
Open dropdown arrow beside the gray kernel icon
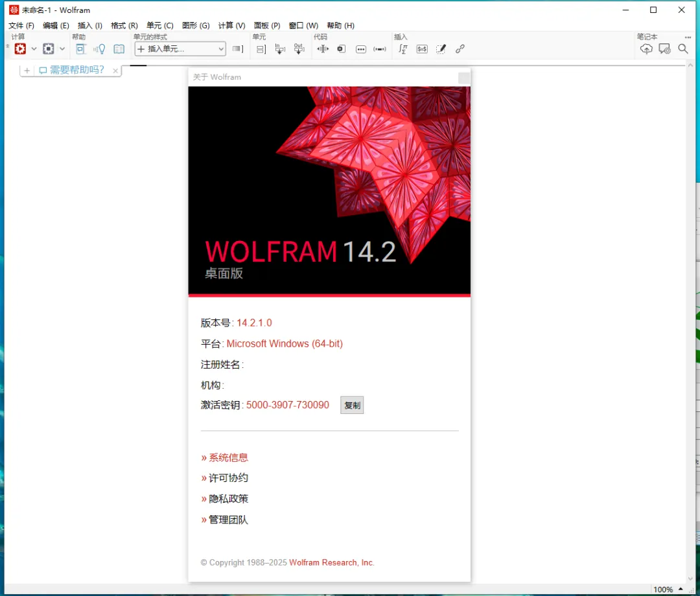62,49
